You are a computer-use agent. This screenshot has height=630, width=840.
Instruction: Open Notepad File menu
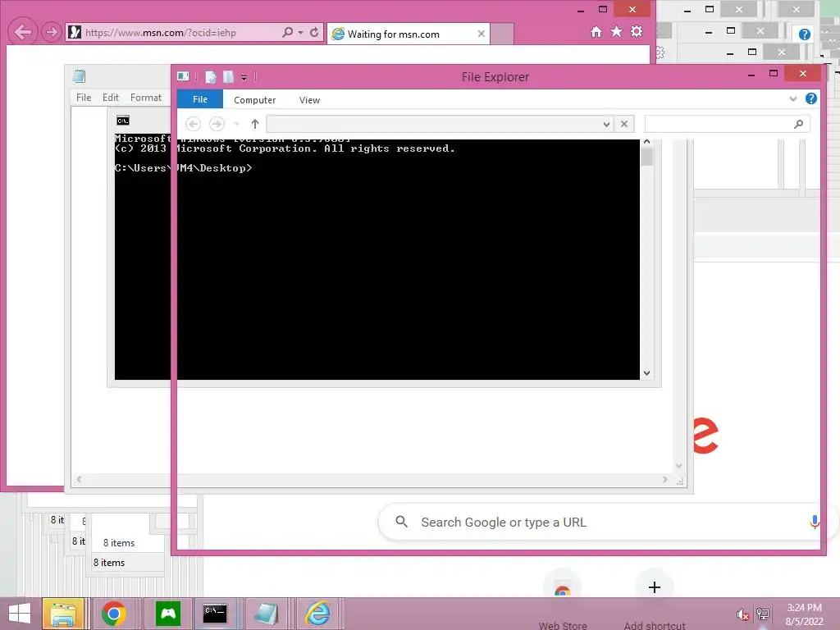[84, 98]
